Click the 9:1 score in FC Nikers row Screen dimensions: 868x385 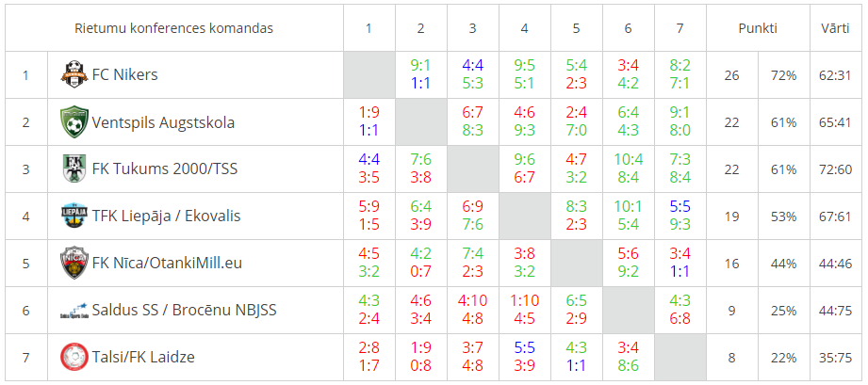click(420, 66)
